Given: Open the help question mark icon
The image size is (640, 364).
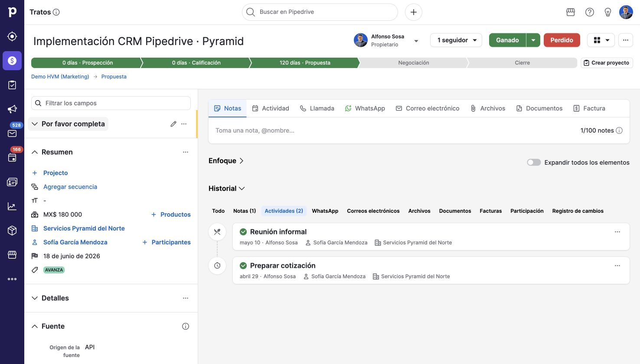Looking at the screenshot, I should point(590,12).
